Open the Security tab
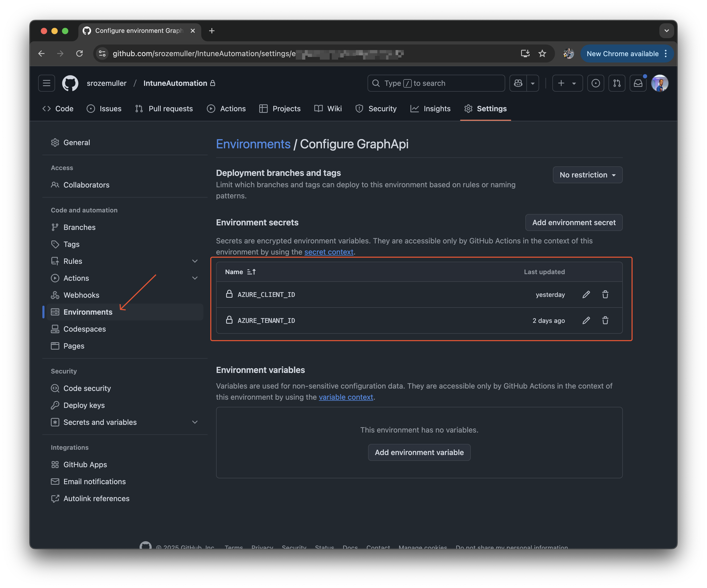707x588 pixels. tap(376, 109)
